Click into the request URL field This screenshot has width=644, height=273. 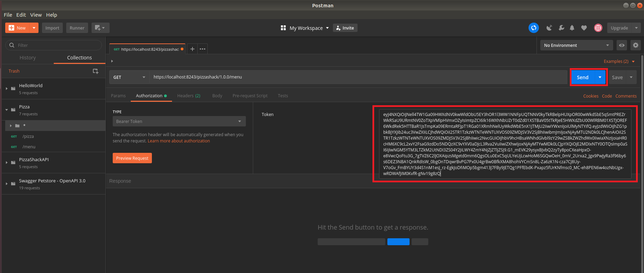click(x=357, y=77)
